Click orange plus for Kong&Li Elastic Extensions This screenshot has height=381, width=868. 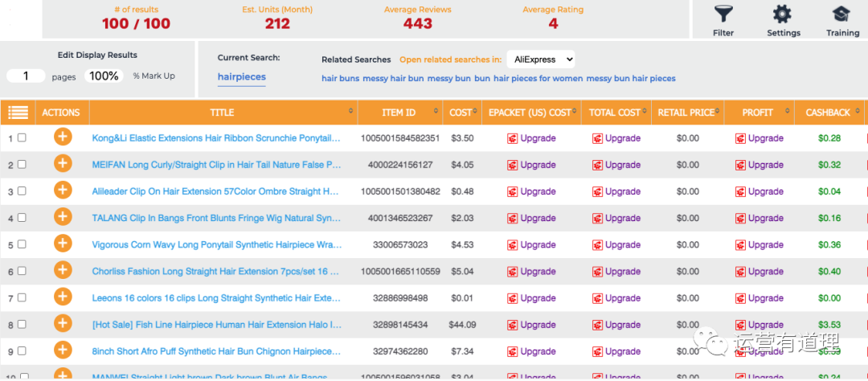point(63,137)
